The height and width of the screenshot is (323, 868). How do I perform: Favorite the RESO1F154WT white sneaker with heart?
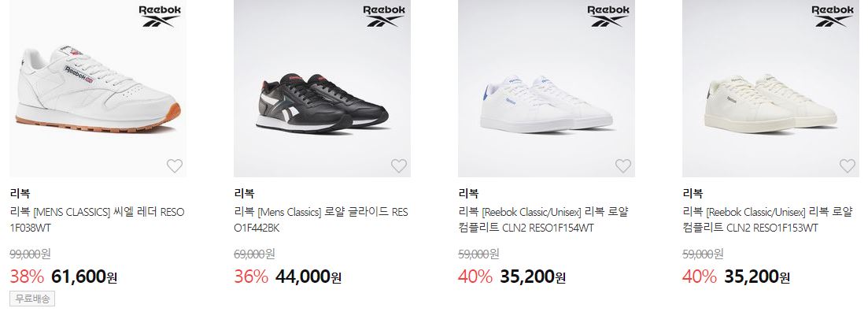622,165
